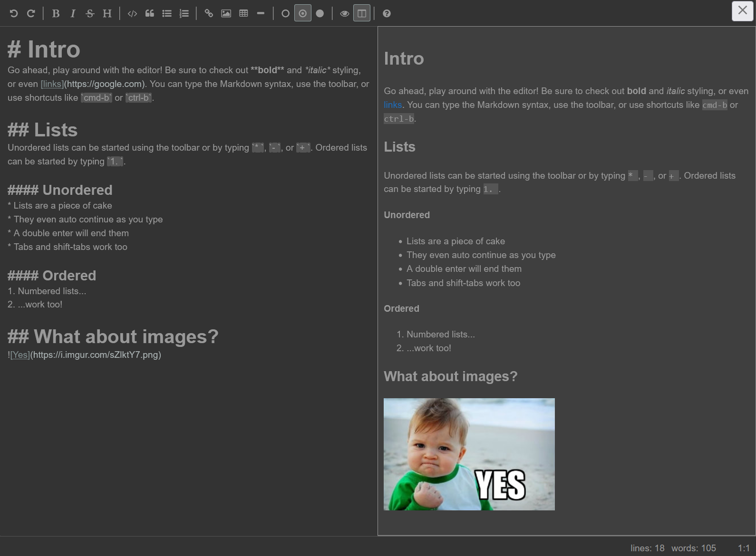
Task: Click the 'Ordered' heading in the preview pane
Action: pyautogui.click(x=401, y=308)
